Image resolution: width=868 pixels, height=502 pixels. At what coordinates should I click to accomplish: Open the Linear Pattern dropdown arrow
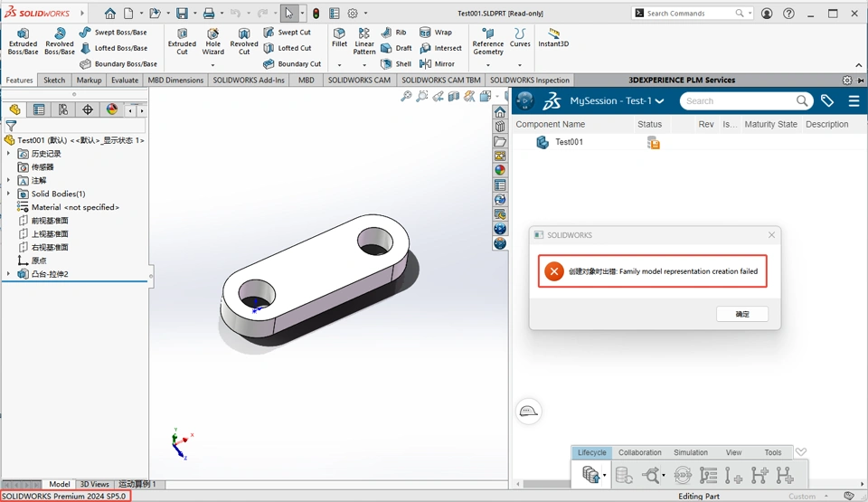pyautogui.click(x=364, y=65)
